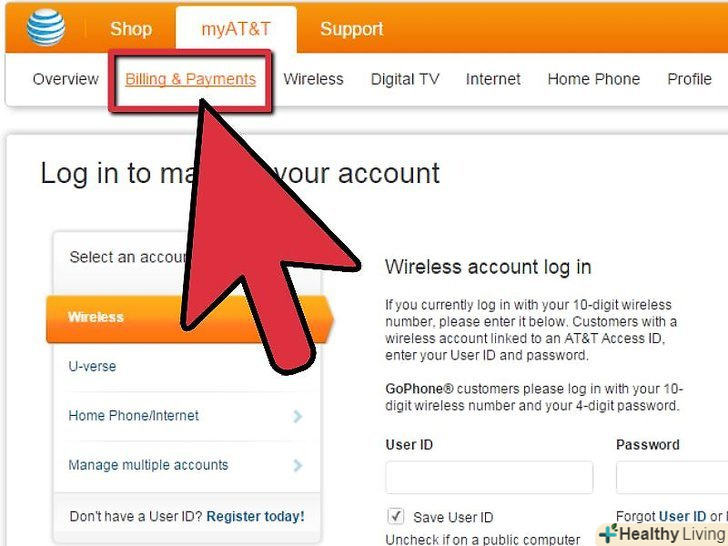Focus the User ID input field

click(489, 477)
